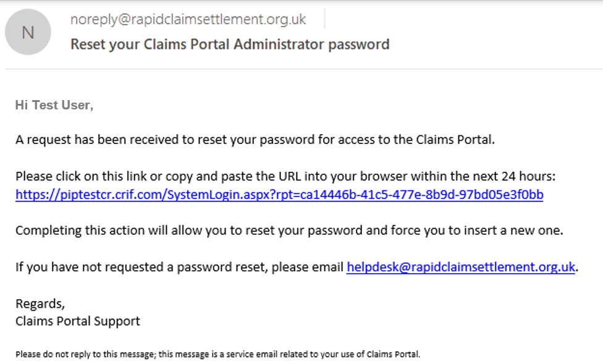This screenshot has height=364, width=603.
Task: Click the word 'URL' in the instruction
Action: pos(290,176)
